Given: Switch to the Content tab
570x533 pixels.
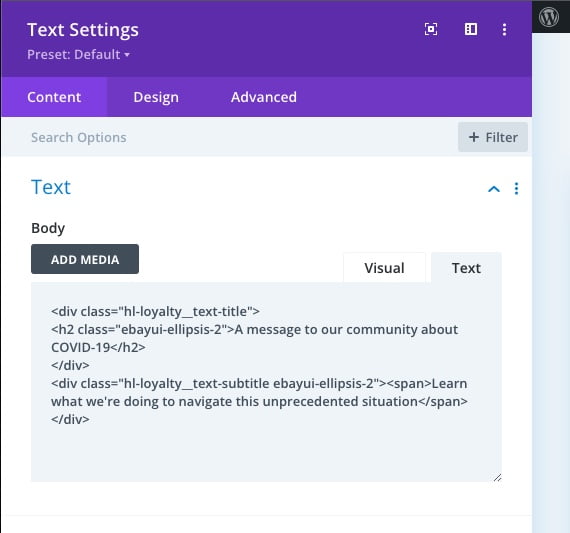Looking at the screenshot, I should [x=54, y=97].
